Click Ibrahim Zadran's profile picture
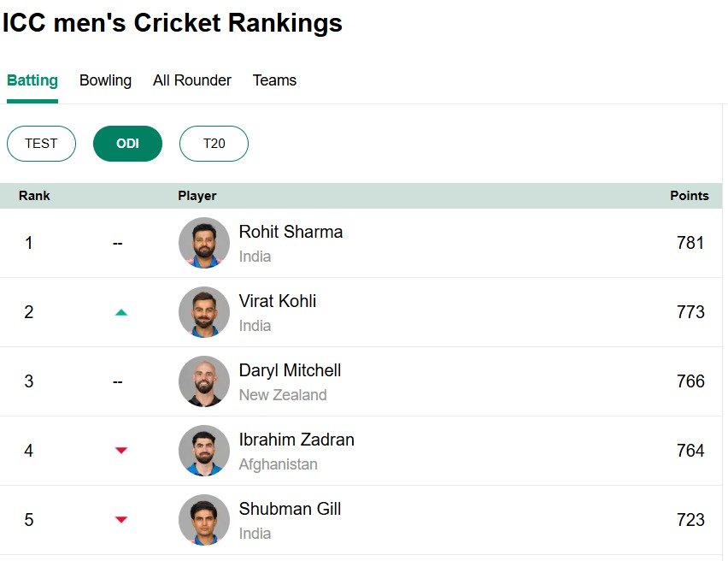This screenshot has width=728, height=561. (x=203, y=450)
